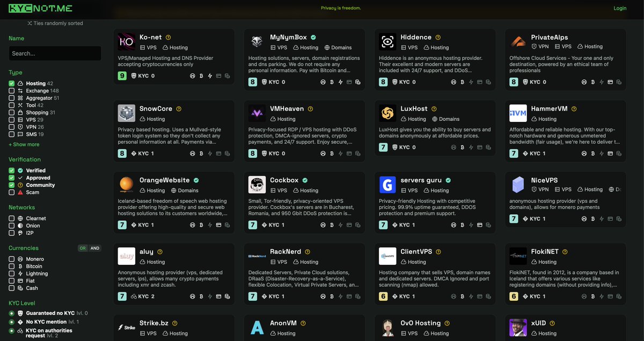The width and height of the screenshot is (644, 341).
Task: Check the Clearnet network filter
Action: 11,219
